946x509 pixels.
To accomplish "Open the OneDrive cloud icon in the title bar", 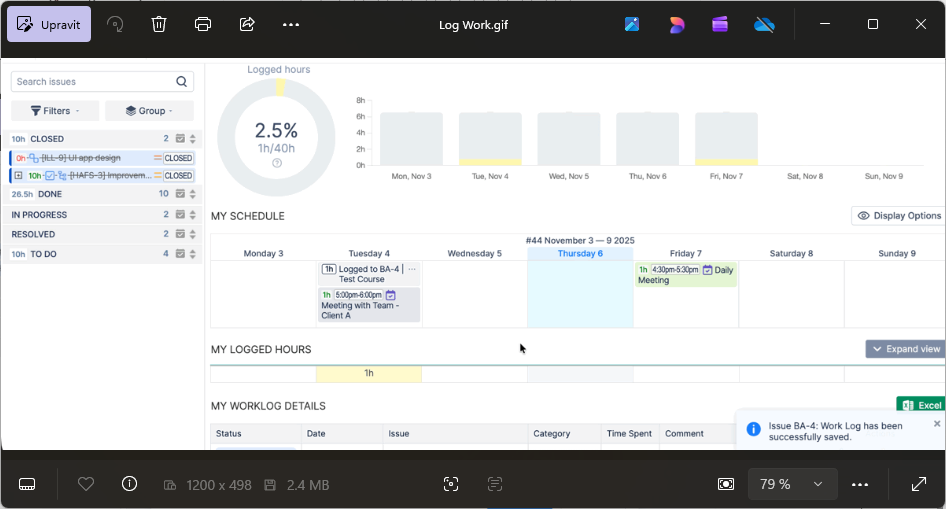I will point(764,24).
